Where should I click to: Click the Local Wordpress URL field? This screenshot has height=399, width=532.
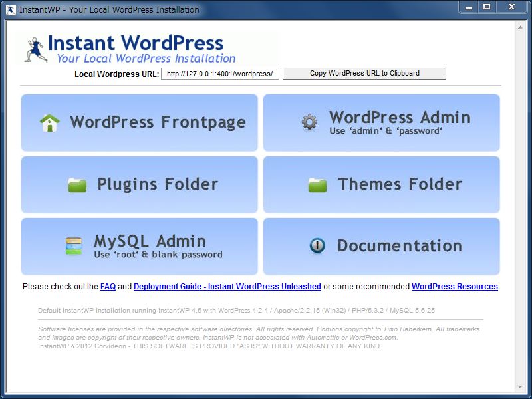[x=220, y=74]
